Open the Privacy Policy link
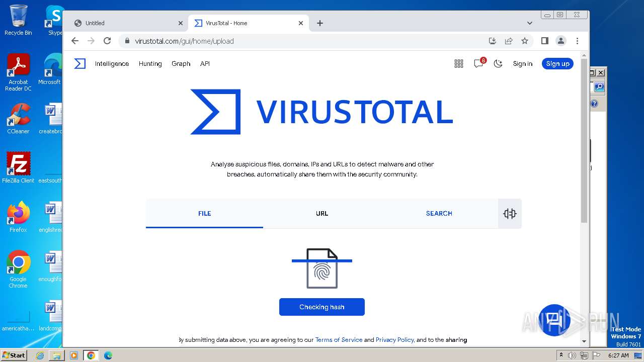The image size is (644, 362). [394, 340]
